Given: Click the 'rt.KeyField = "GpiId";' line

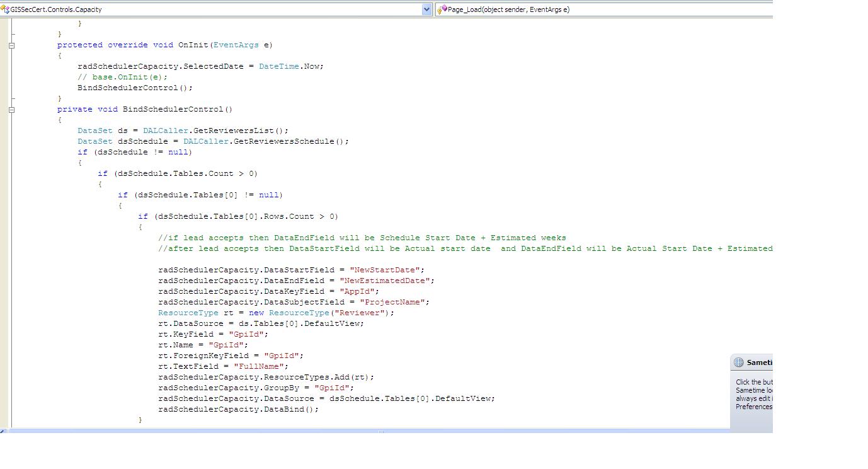Looking at the screenshot, I should [214, 334].
